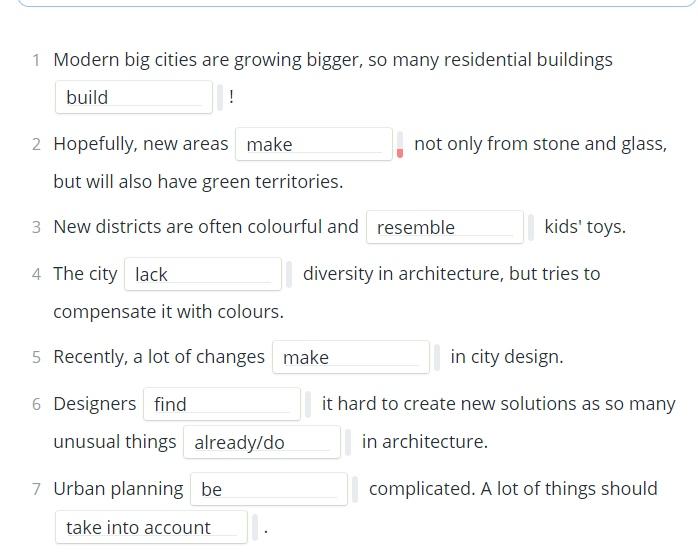The height and width of the screenshot is (559, 698).
Task: Select the 'find' input after Designers
Action: (x=222, y=404)
